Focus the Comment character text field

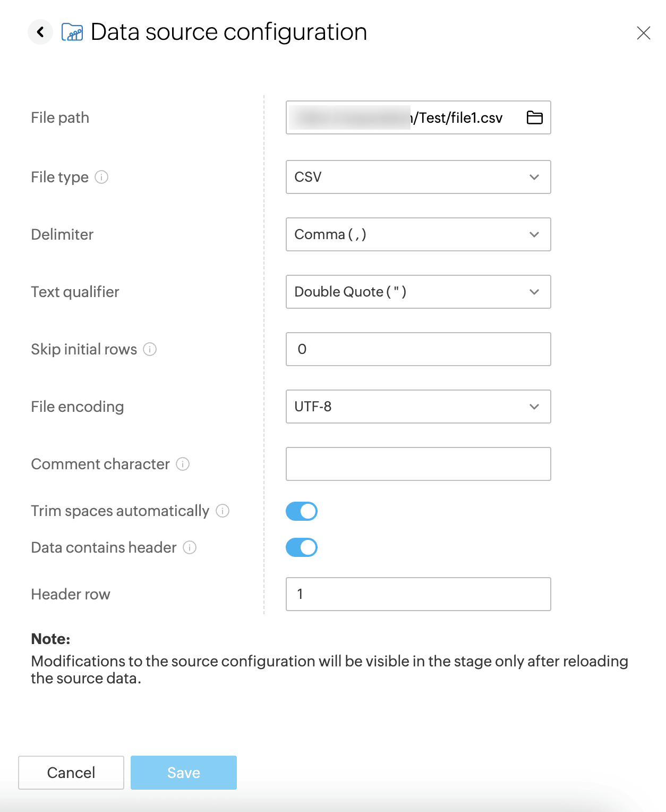pyautogui.click(x=418, y=464)
